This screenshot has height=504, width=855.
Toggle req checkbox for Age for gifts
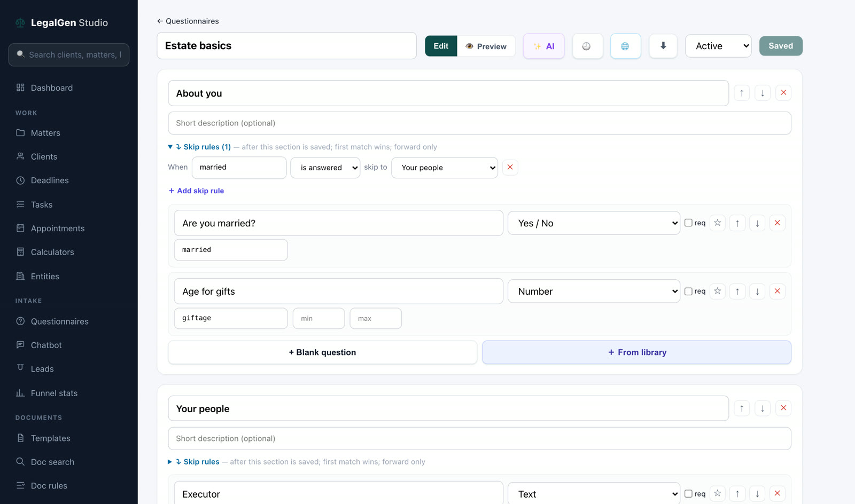688,291
